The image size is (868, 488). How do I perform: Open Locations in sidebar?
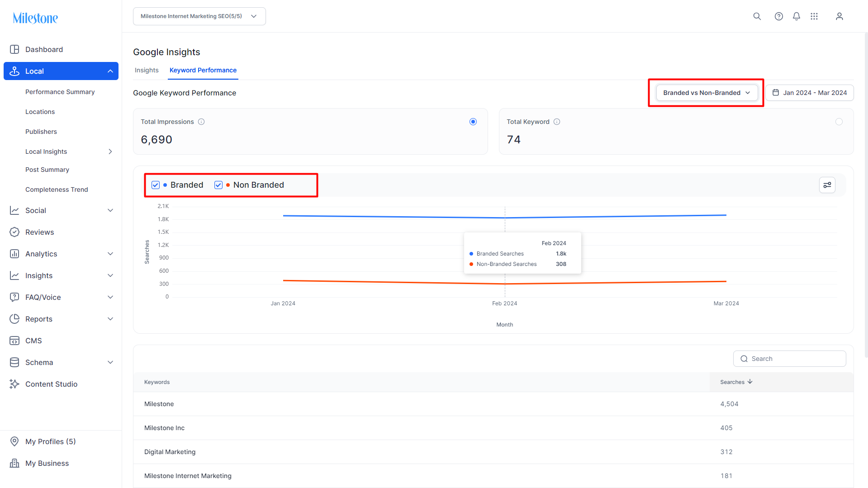point(40,112)
